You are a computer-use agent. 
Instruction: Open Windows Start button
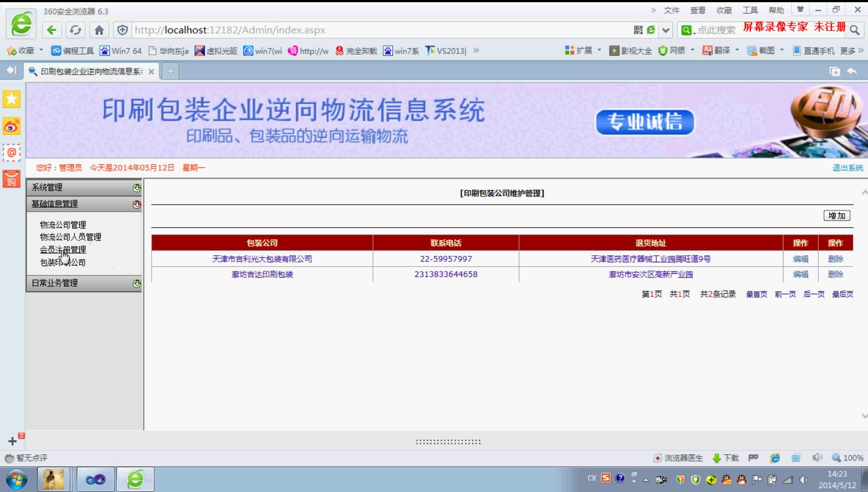pyautogui.click(x=17, y=479)
